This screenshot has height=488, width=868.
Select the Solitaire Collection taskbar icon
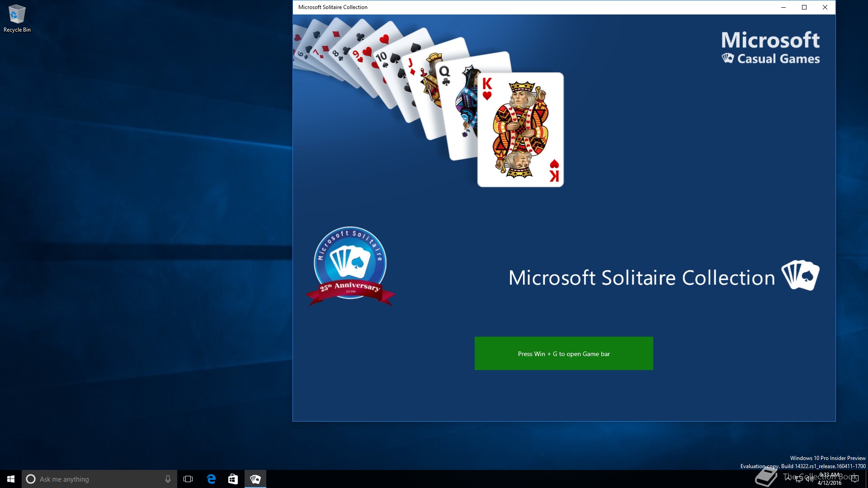(x=255, y=479)
